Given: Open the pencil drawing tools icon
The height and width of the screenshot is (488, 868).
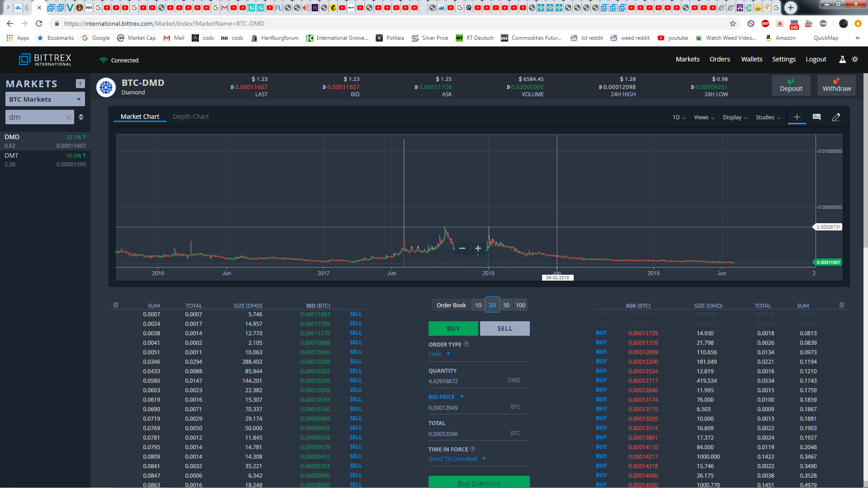Looking at the screenshot, I should 836,117.
